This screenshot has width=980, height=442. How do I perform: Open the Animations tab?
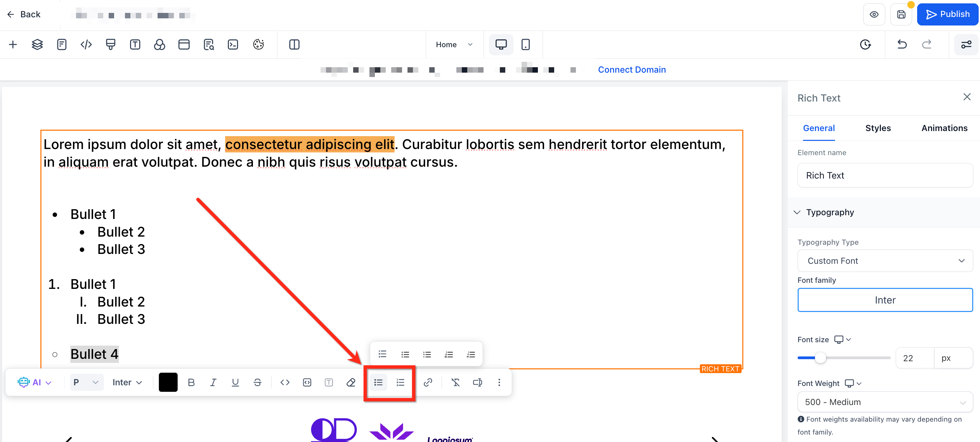point(944,128)
